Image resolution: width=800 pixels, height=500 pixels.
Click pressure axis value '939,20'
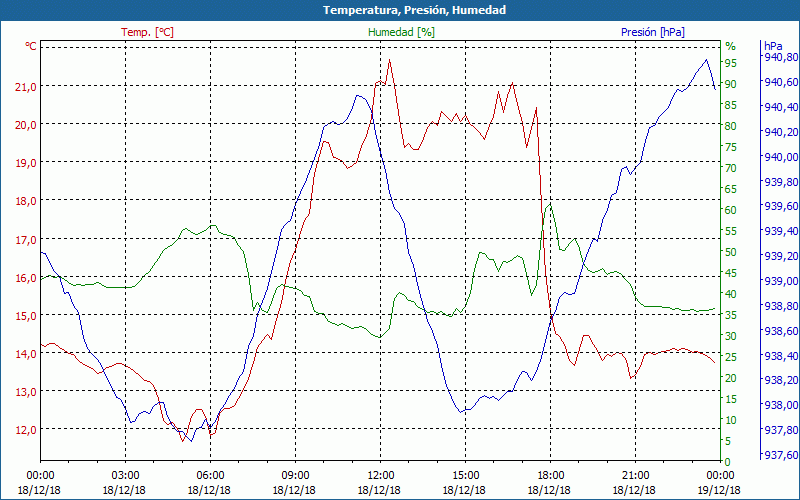pyautogui.click(x=782, y=256)
